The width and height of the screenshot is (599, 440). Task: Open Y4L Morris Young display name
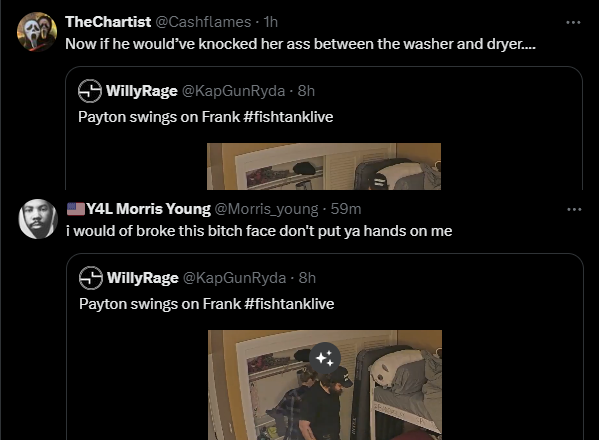[x=148, y=209]
